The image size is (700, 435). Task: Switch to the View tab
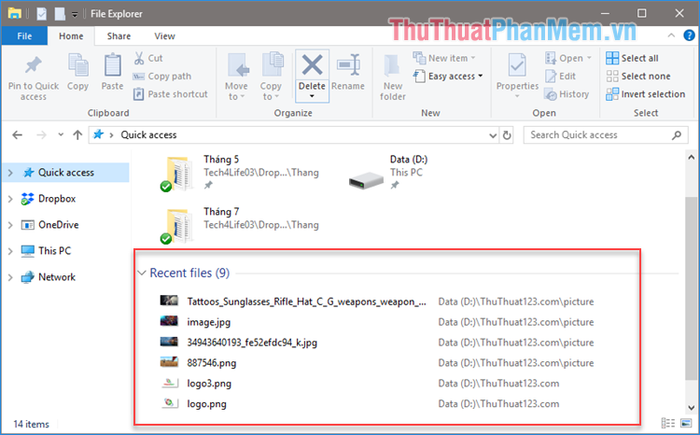[165, 36]
